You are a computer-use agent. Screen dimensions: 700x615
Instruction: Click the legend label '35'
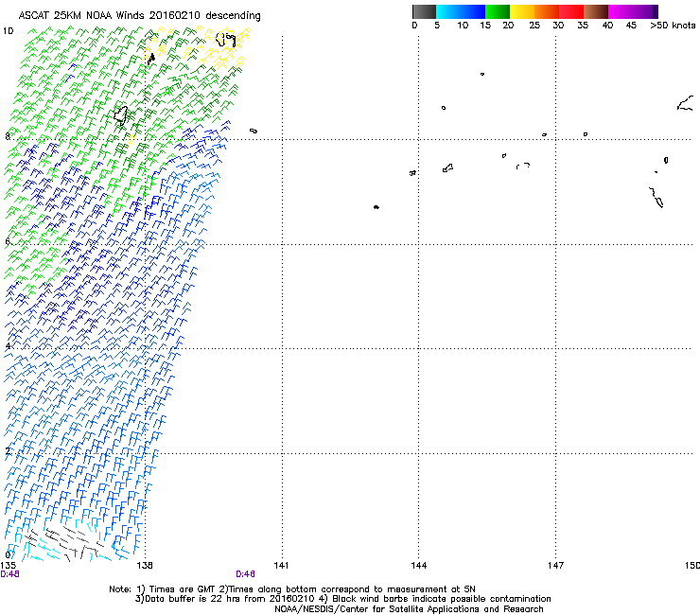pos(583,25)
